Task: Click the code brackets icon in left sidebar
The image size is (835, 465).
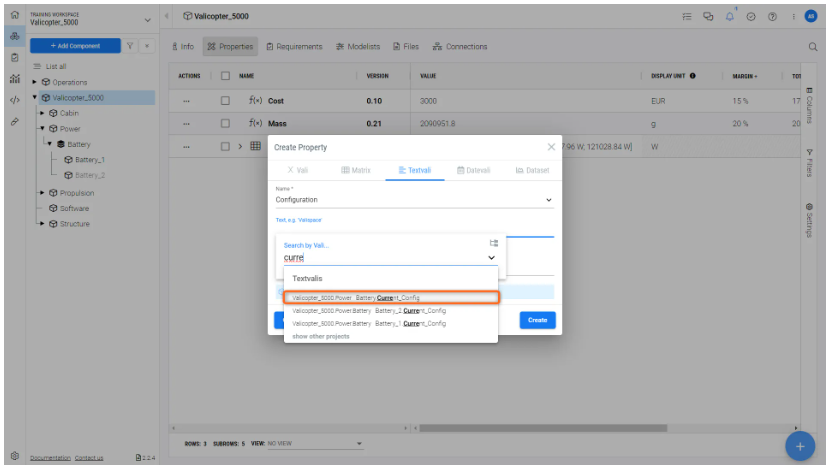Action: (14, 100)
